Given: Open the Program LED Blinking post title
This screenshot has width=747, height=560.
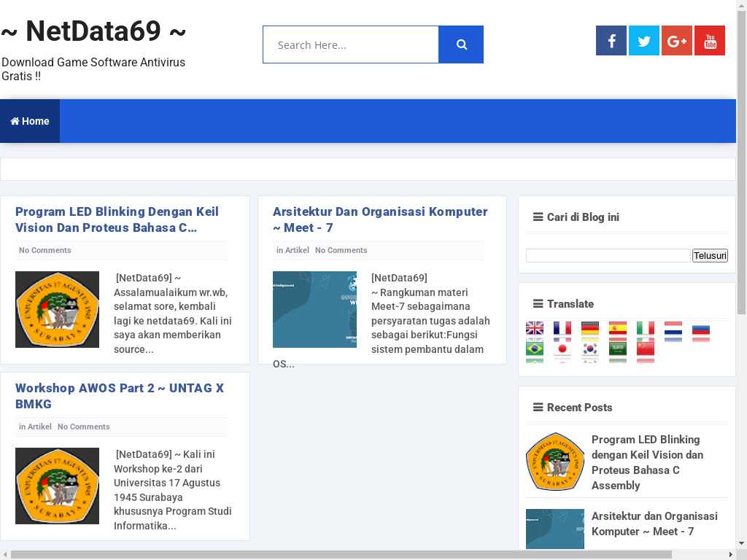Looking at the screenshot, I should 117,219.
